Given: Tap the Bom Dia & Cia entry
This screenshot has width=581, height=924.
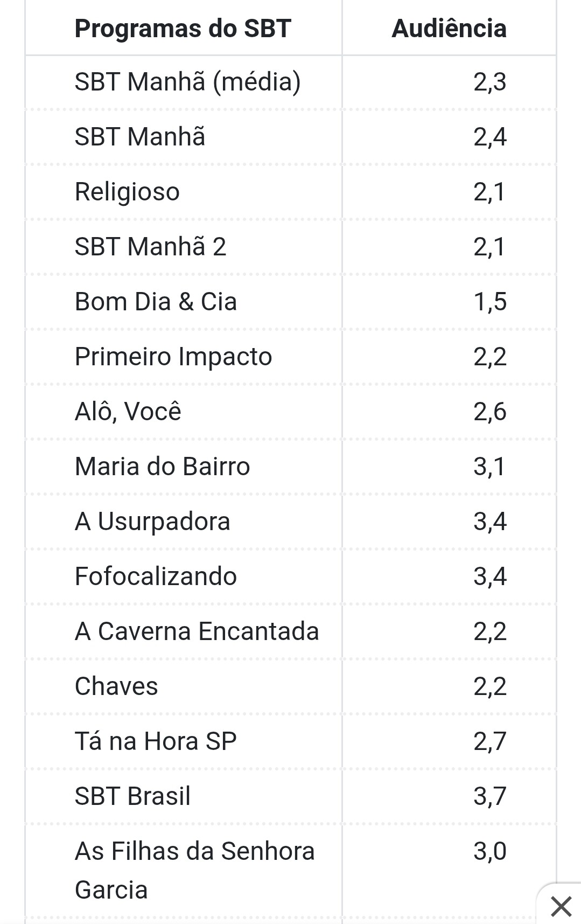Looking at the screenshot, I should point(156,302).
